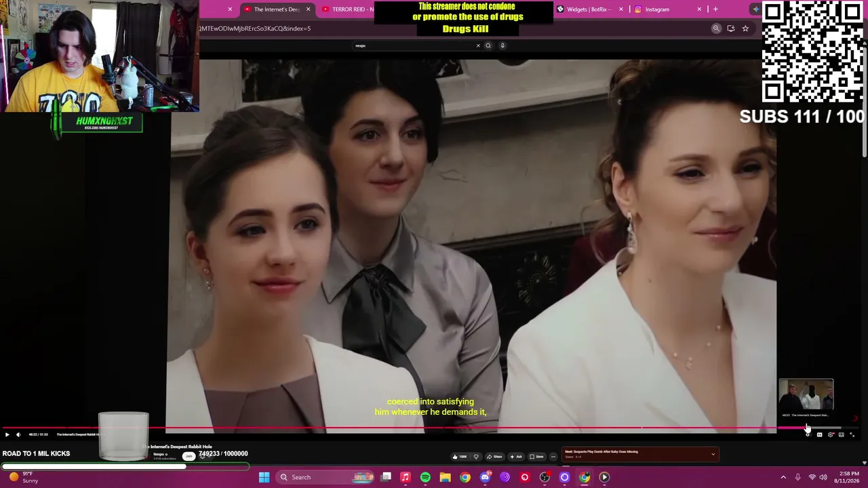Screen dimensions: 868x488
Task: Close the Widgets BotRix tab
Action: (x=620, y=9)
